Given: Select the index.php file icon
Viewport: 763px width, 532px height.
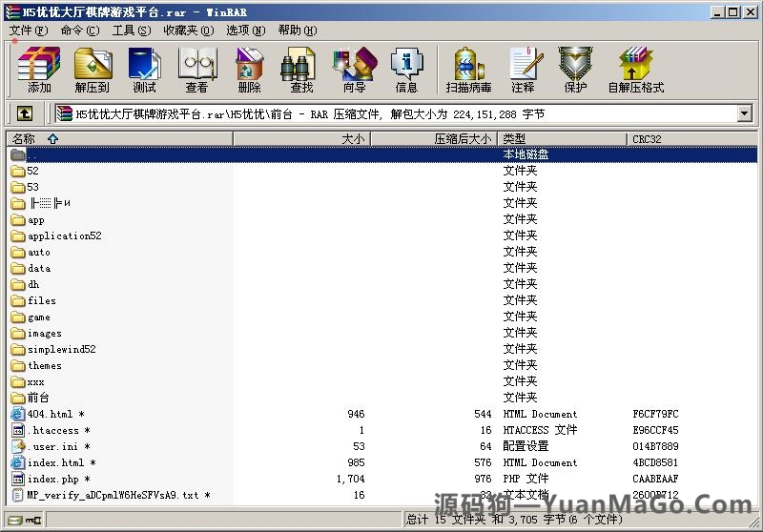Looking at the screenshot, I should (18, 479).
